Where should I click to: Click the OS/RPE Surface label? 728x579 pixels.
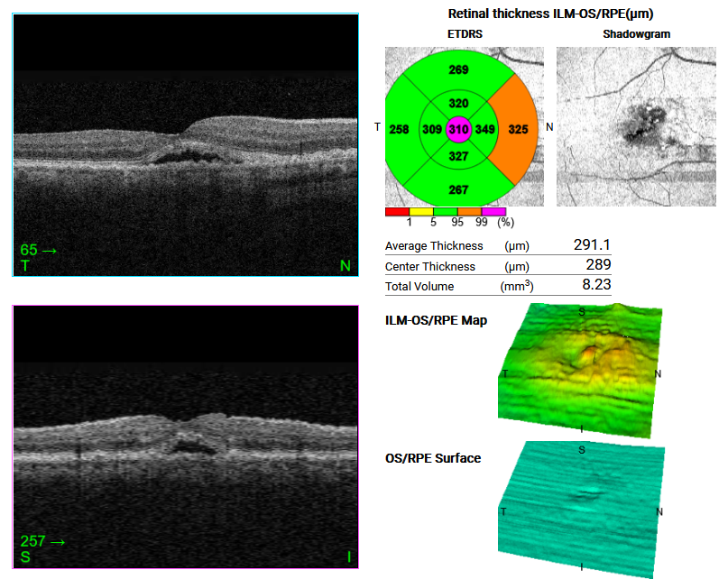point(433,458)
